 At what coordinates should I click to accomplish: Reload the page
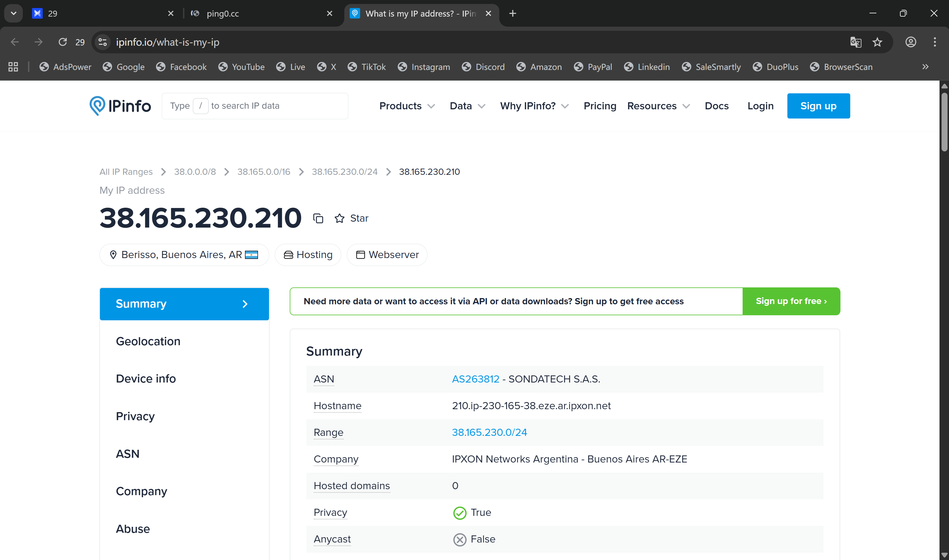pos(63,42)
